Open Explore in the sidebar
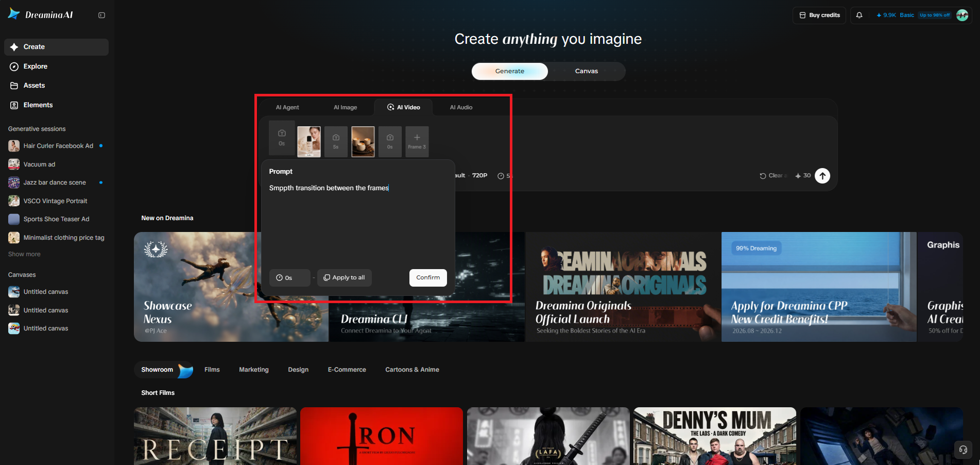Viewport: 980px width, 465px height. [x=56, y=67]
